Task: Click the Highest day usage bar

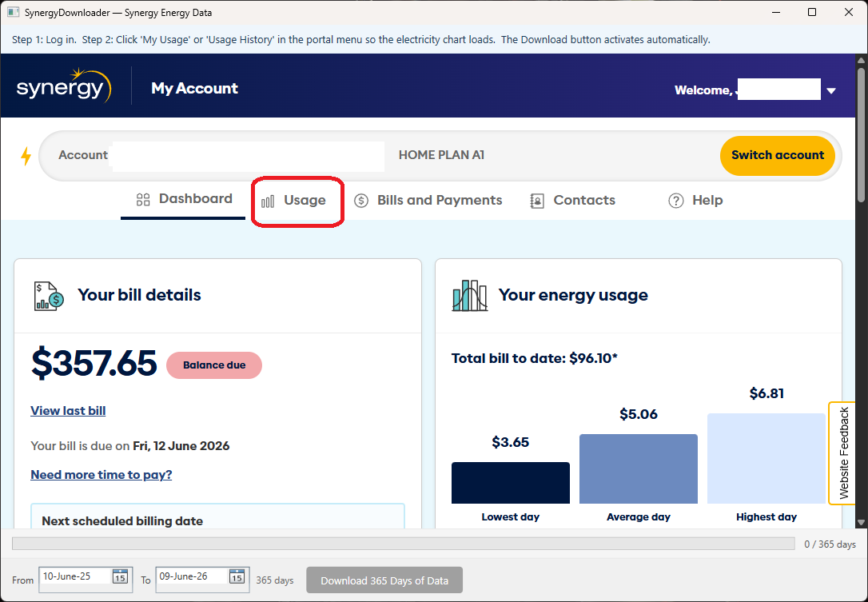Action: point(766,459)
